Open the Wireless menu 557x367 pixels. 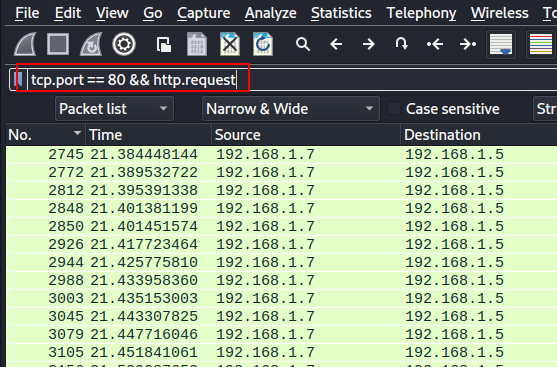point(499,13)
